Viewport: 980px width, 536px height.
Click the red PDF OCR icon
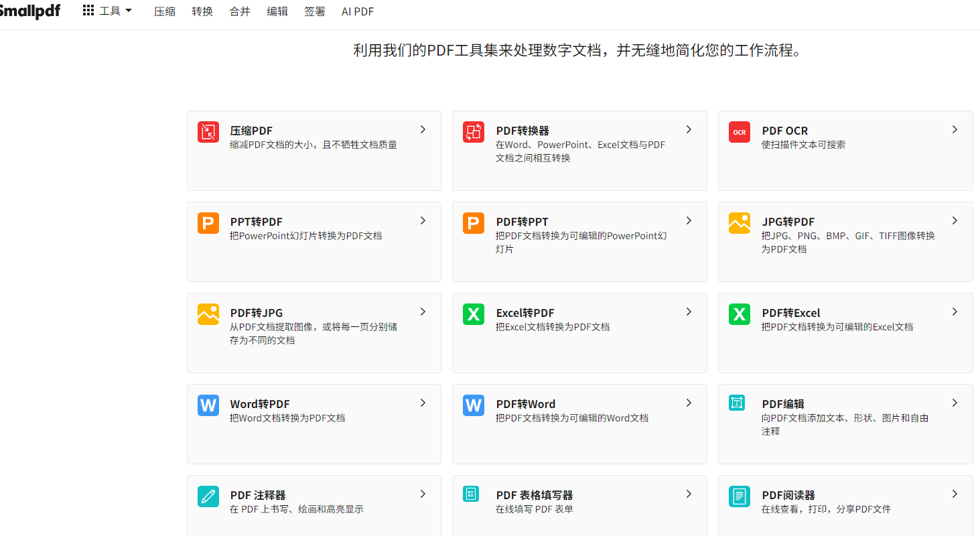(740, 132)
